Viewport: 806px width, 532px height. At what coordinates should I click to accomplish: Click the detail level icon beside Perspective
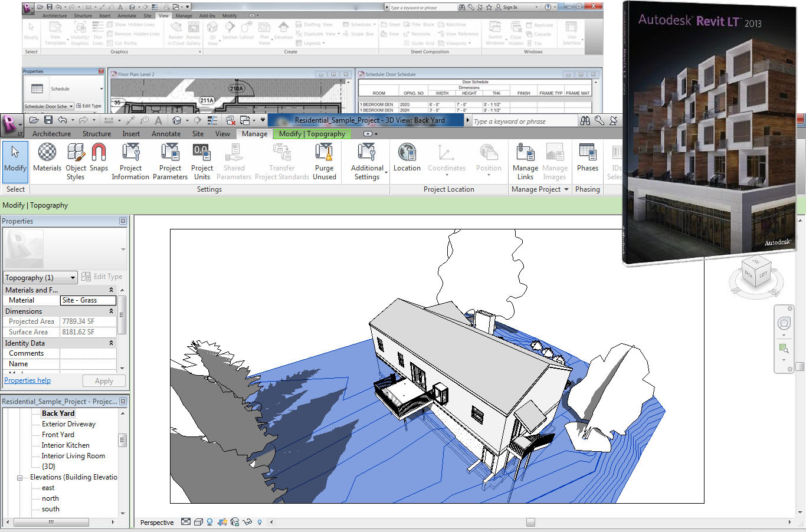(x=186, y=522)
